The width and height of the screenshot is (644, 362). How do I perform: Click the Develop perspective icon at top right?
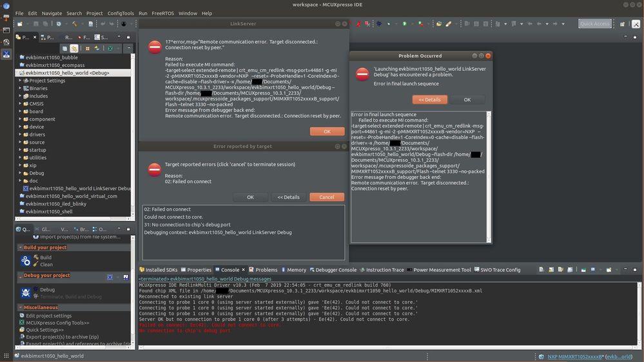[636, 24]
